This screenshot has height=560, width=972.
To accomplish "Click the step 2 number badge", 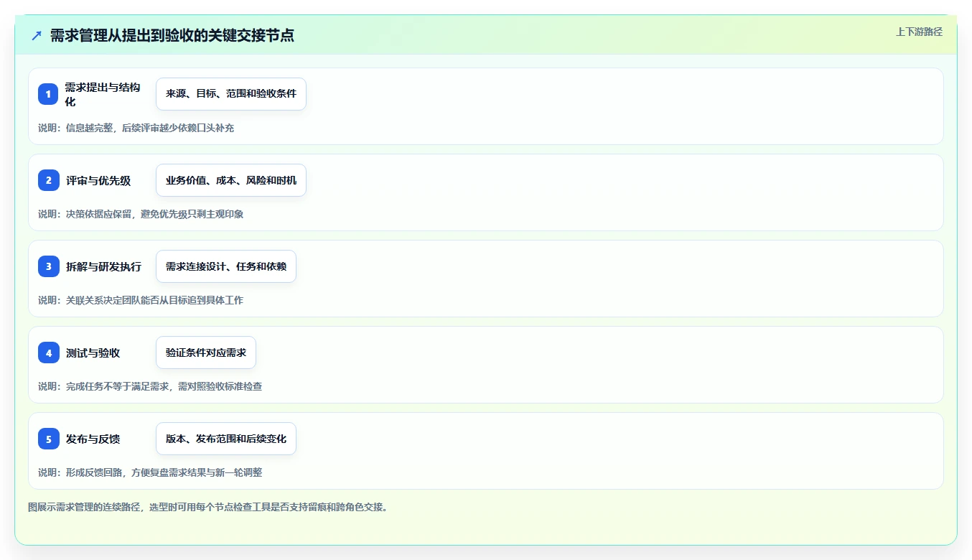I will tap(49, 180).
